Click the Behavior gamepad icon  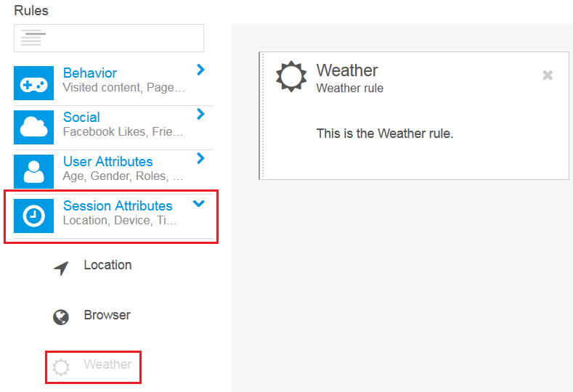click(x=33, y=83)
